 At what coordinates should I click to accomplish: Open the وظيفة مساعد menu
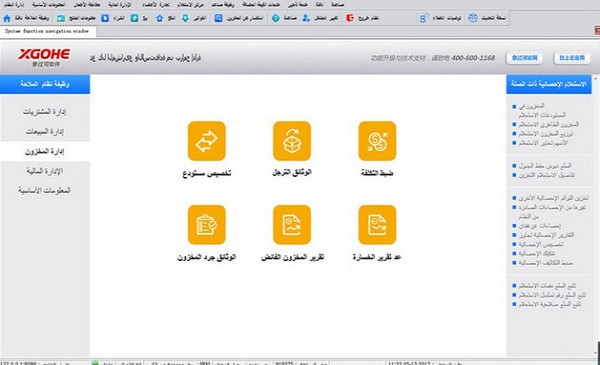223,5
